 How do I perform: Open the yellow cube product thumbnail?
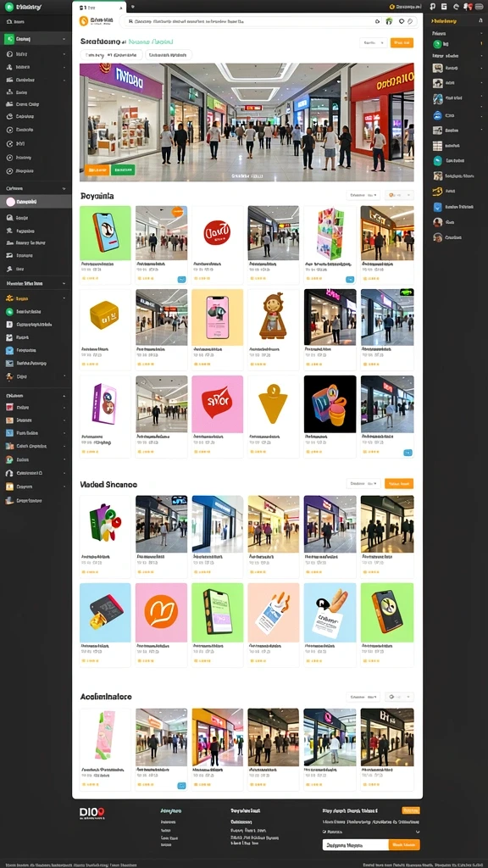click(x=105, y=317)
